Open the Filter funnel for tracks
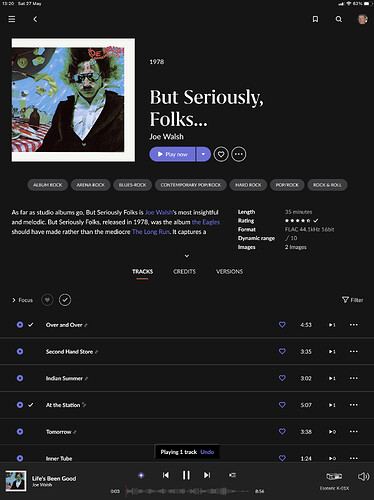 pos(352,300)
